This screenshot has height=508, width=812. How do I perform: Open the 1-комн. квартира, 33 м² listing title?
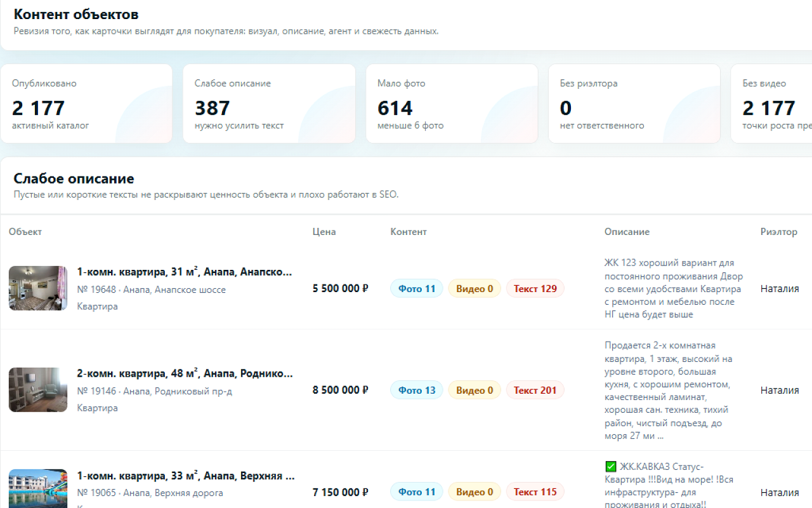point(186,476)
